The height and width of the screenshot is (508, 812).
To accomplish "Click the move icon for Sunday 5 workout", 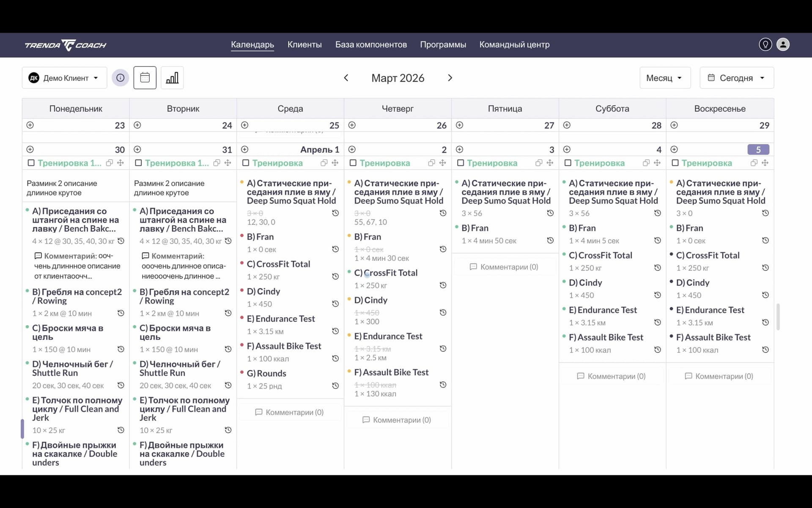I will pyautogui.click(x=765, y=163).
